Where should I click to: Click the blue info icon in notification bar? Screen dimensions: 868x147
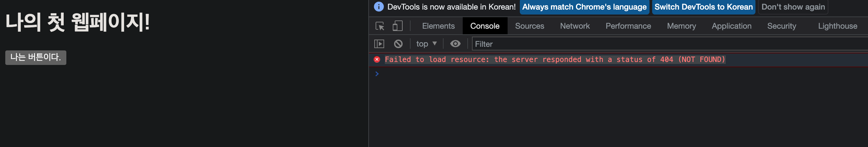pos(379,7)
